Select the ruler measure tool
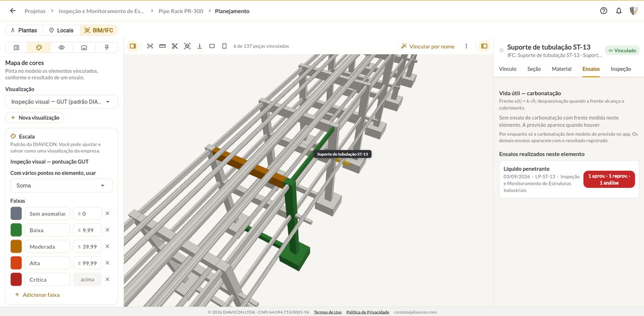The width and height of the screenshot is (644, 316). (x=163, y=46)
